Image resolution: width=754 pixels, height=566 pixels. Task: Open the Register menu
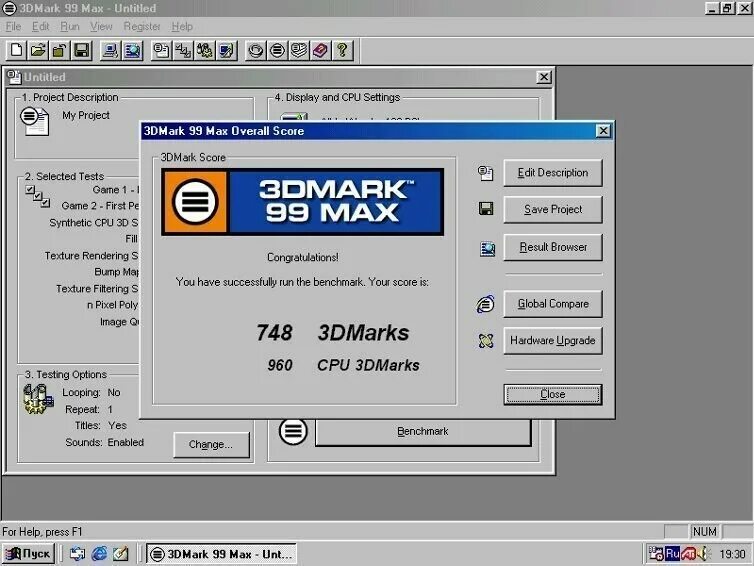(142, 26)
